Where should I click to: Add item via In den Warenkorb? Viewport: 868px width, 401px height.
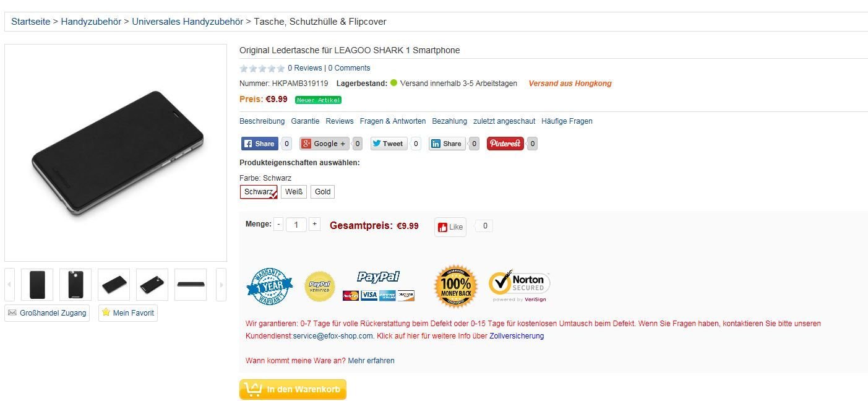click(x=293, y=389)
